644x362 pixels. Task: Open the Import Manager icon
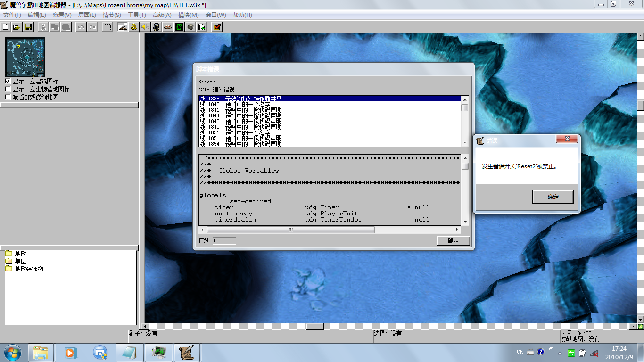click(202, 27)
